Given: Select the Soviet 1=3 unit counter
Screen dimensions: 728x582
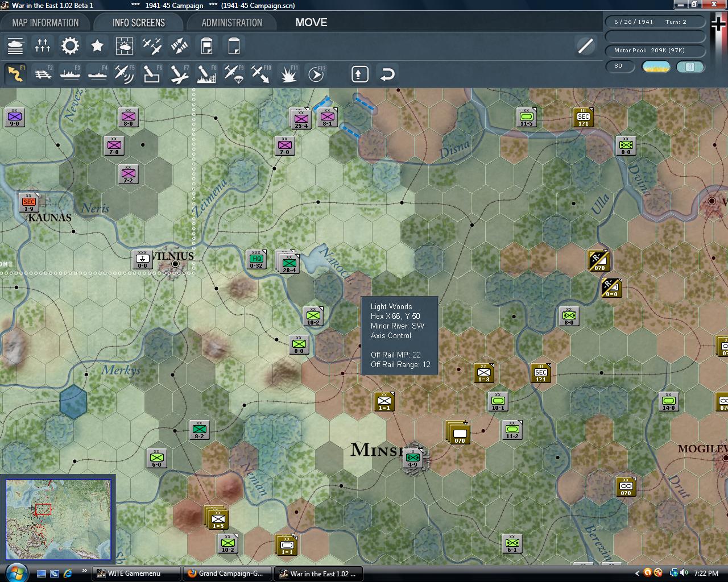Looking at the screenshot, I should pos(484,373).
